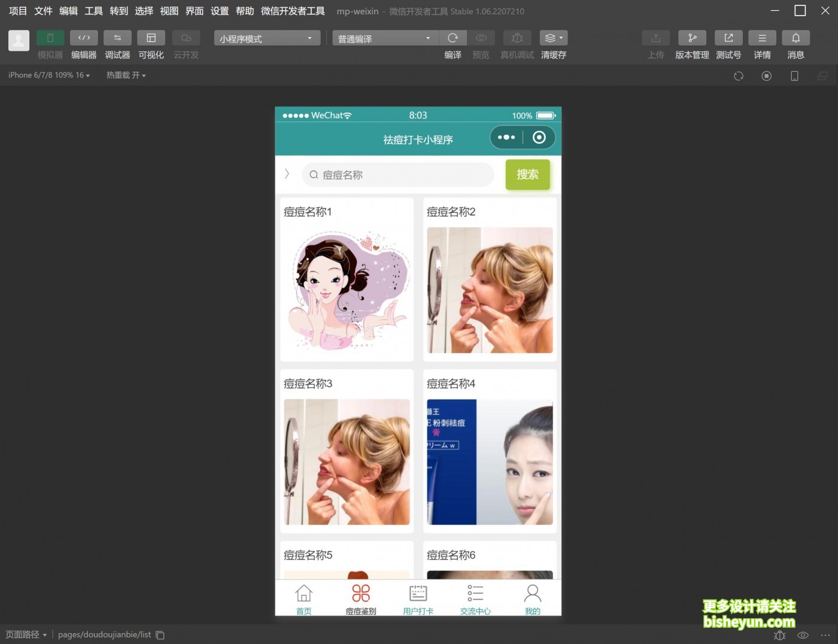Viewport: 838px width, 644px height.
Task: Open the 界面 menu
Action: click(x=195, y=11)
